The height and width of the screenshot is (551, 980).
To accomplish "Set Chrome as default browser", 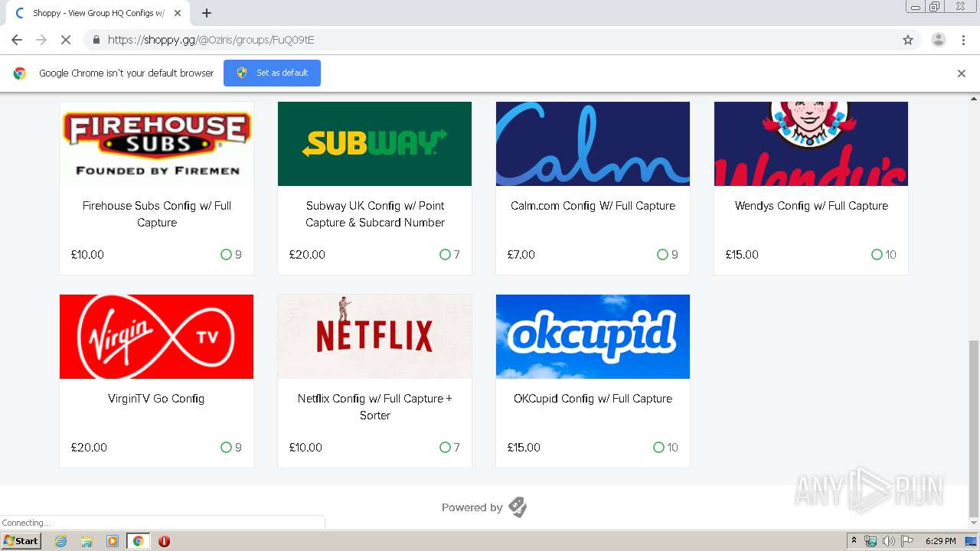I will (272, 73).
